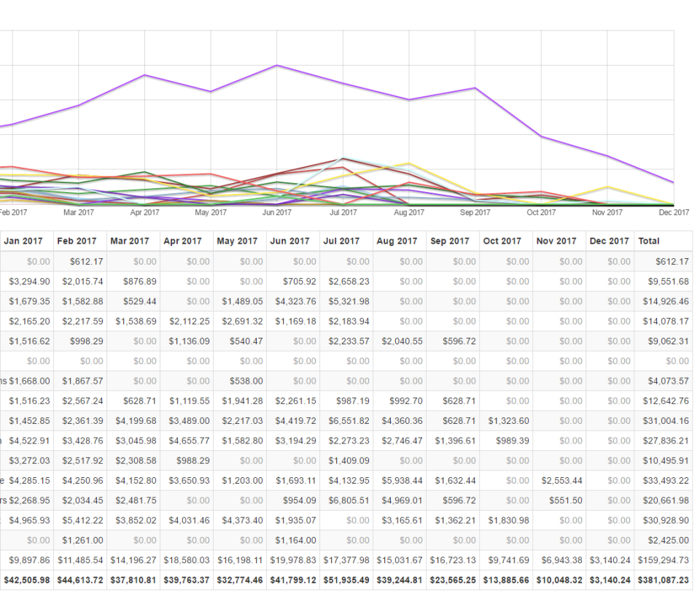Viewport: 700px width, 596px height.
Task: Click the Total column header
Action: (x=648, y=241)
